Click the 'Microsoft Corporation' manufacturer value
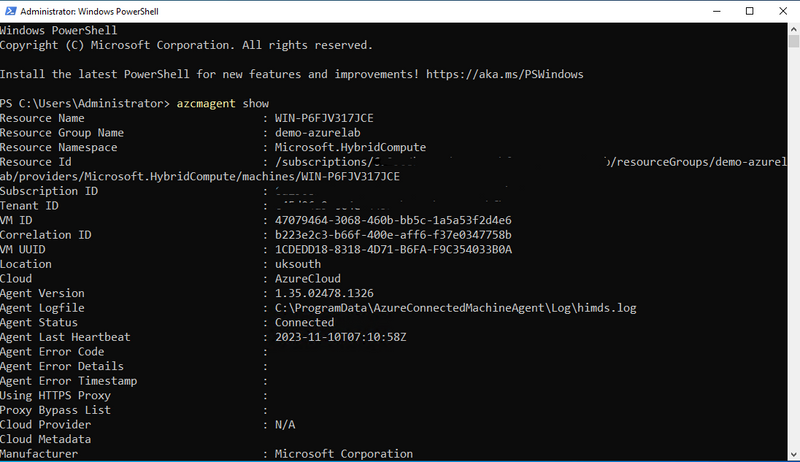This screenshot has height=462, width=800. 344,454
